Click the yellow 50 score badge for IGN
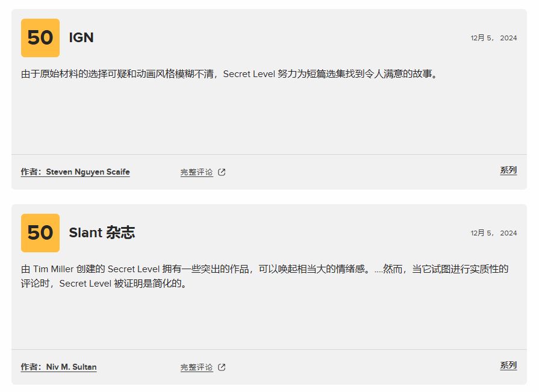The width and height of the screenshot is (539, 392). (x=40, y=38)
